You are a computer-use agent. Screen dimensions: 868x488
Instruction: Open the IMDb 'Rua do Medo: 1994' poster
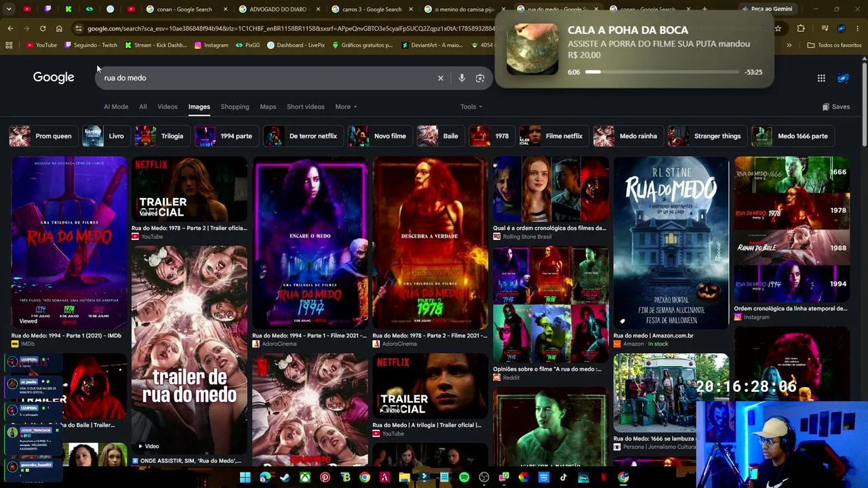click(68, 243)
